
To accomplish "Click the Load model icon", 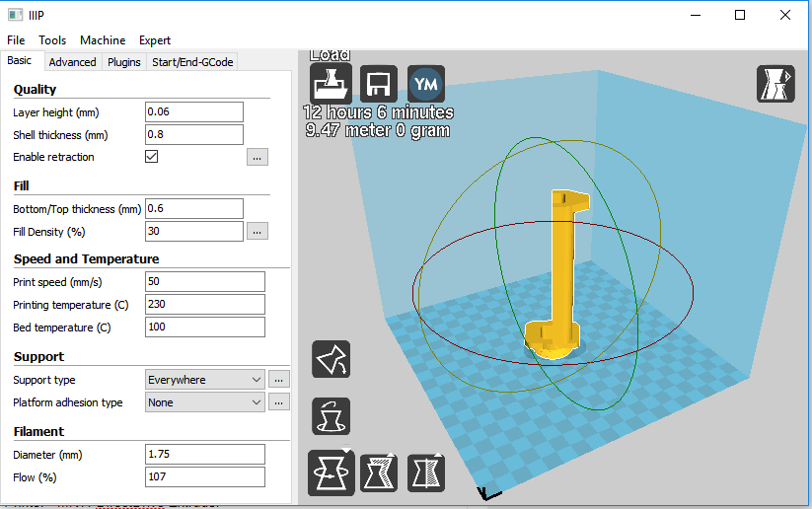I will click(x=331, y=84).
